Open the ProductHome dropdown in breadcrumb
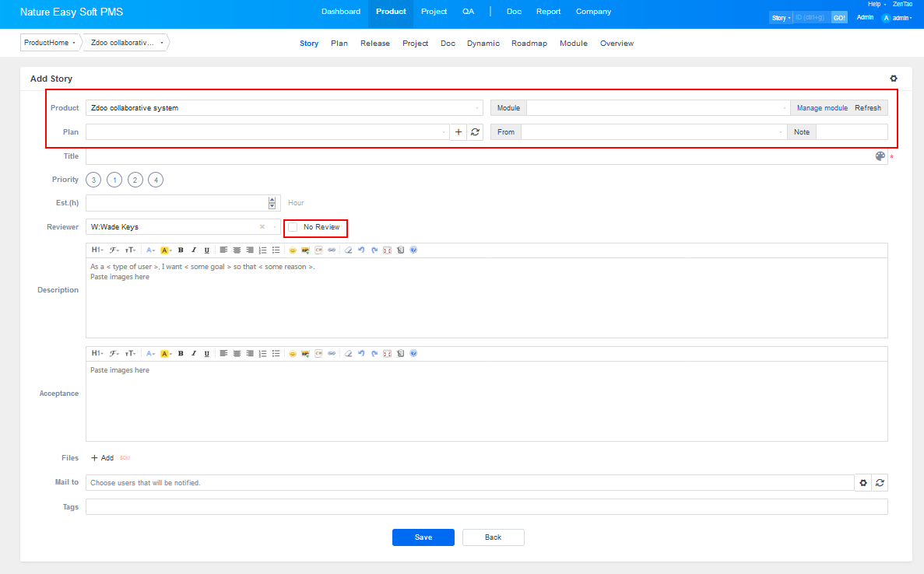The height and width of the screenshot is (574, 924). click(x=50, y=43)
